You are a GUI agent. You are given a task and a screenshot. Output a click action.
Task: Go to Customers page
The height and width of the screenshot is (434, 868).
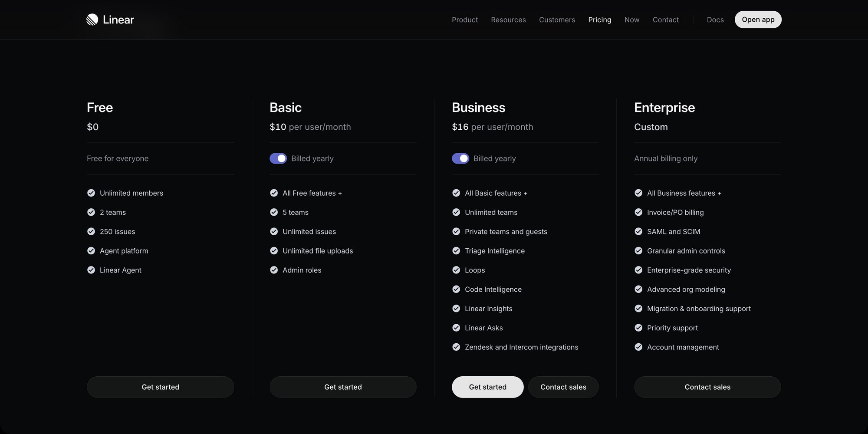click(x=557, y=20)
